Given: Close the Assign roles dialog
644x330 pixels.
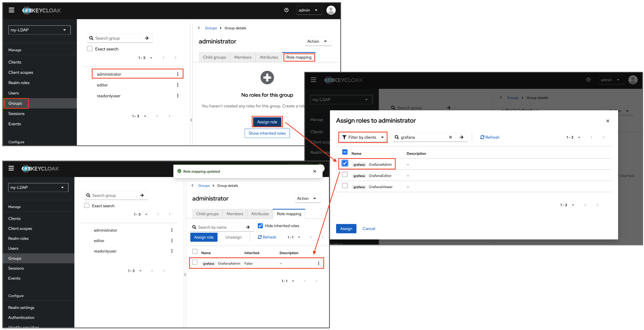Looking at the screenshot, I should tap(608, 121).
